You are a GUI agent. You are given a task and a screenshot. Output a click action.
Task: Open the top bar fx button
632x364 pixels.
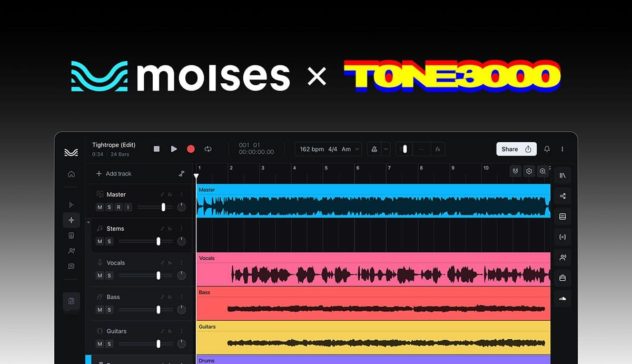pos(437,149)
